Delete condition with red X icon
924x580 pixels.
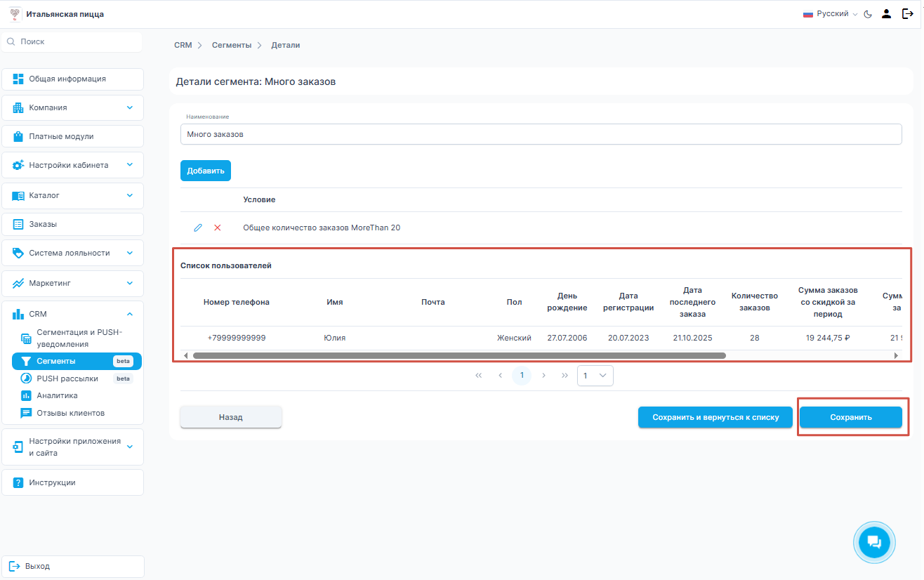218,228
